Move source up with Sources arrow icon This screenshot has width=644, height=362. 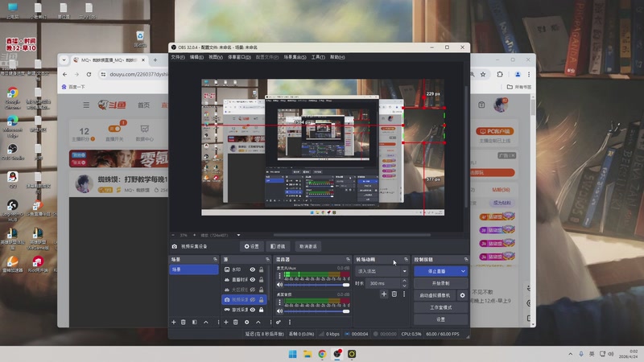[x=258, y=323]
